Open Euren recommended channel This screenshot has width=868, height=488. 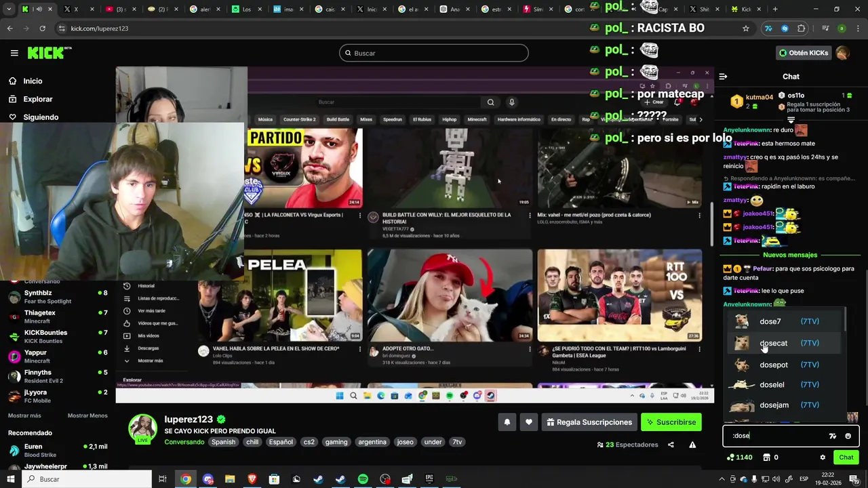(x=58, y=450)
